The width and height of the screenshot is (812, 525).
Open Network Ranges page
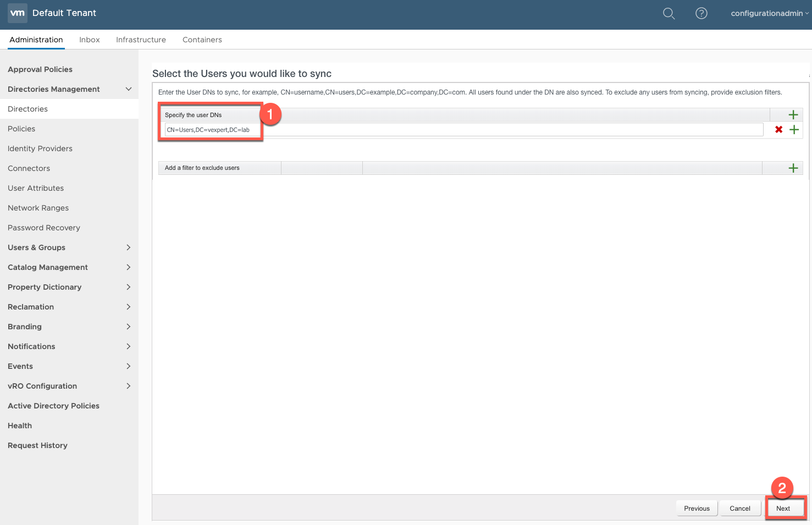[x=38, y=208]
